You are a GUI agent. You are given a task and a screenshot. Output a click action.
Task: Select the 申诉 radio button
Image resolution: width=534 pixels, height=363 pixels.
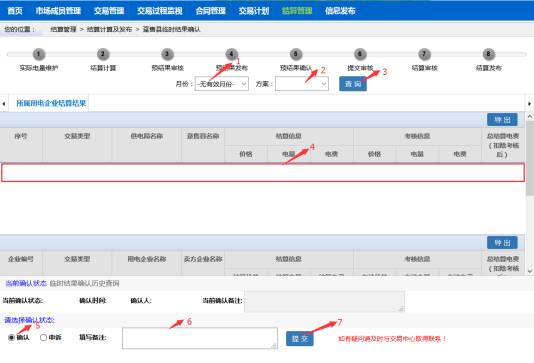click(43, 337)
